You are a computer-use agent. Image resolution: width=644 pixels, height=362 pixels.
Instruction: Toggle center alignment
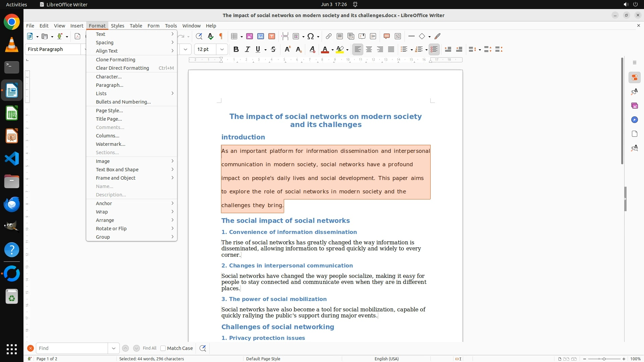coord(369,50)
